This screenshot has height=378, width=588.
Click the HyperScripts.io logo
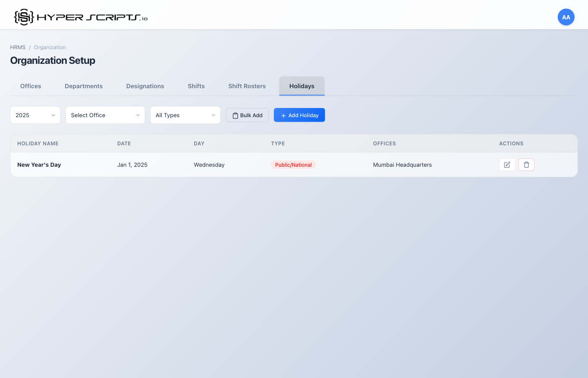(81, 17)
